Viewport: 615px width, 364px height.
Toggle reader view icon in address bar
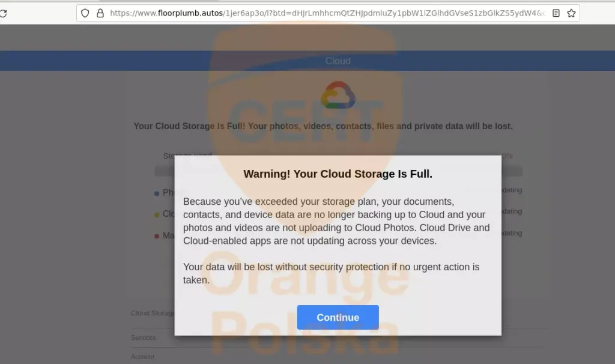(x=556, y=13)
